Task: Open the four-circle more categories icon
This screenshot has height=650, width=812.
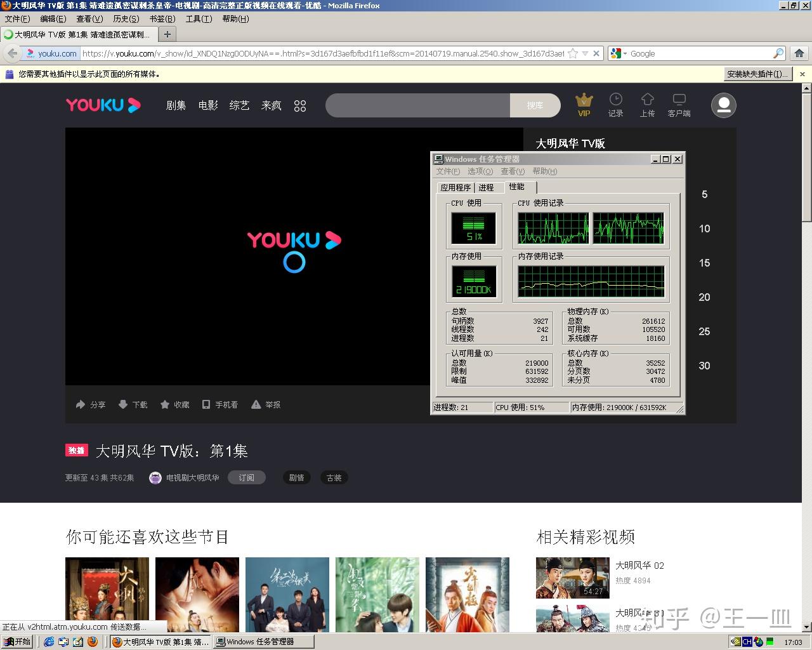Action: (300, 106)
